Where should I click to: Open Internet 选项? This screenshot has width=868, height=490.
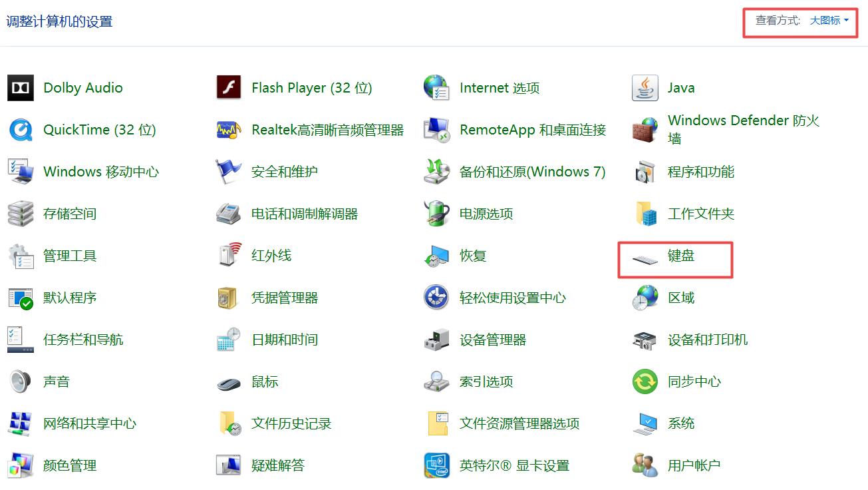click(x=500, y=87)
